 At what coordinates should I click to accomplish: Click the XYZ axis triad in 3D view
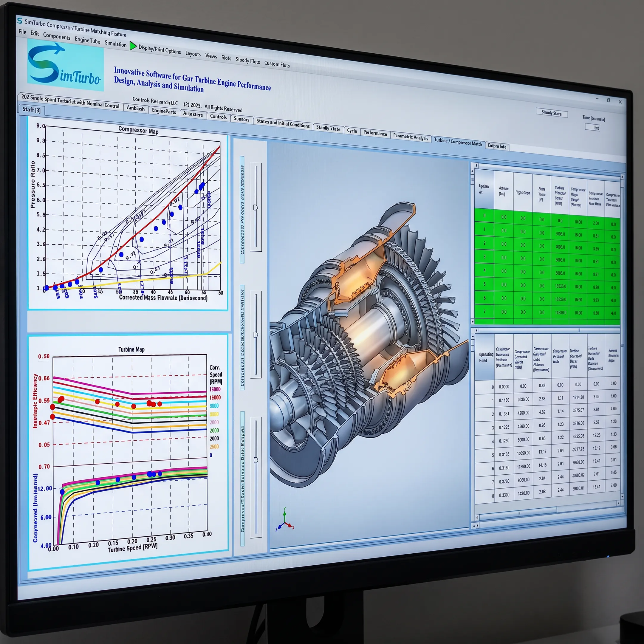(x=284, y=520)
